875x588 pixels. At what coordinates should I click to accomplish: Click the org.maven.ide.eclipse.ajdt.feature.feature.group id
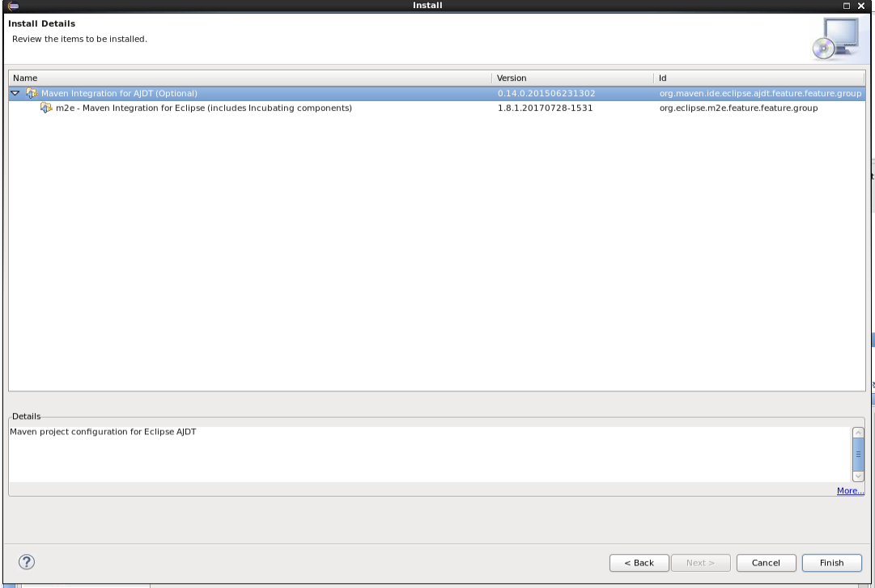tap(760, 93)
